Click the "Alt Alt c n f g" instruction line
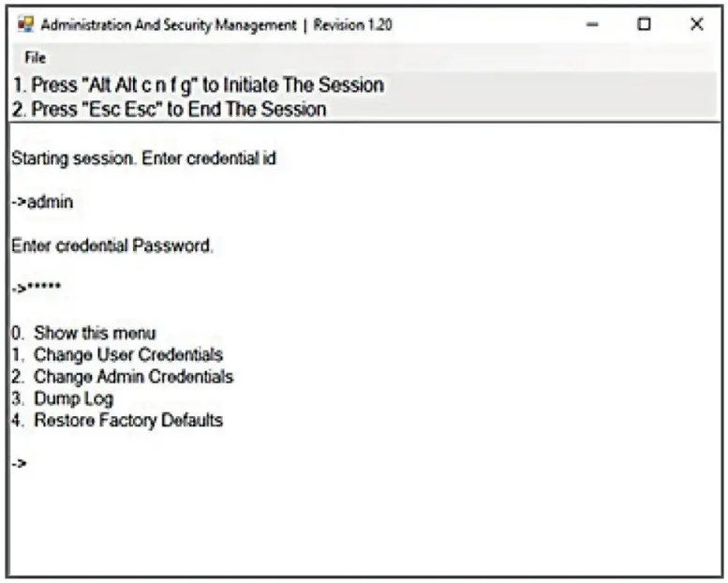 pyautogui.click(x=199, y=85)
